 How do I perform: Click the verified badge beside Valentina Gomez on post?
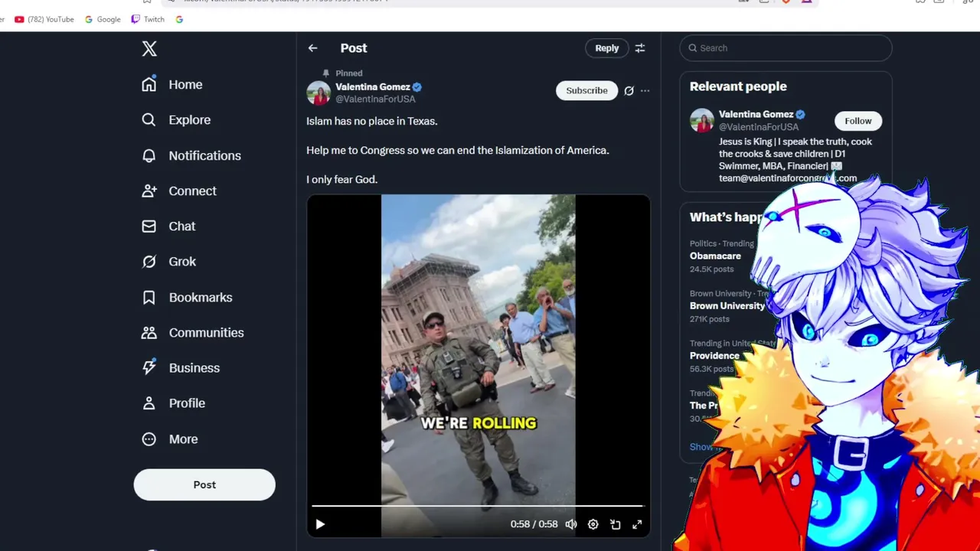[417, 87]
